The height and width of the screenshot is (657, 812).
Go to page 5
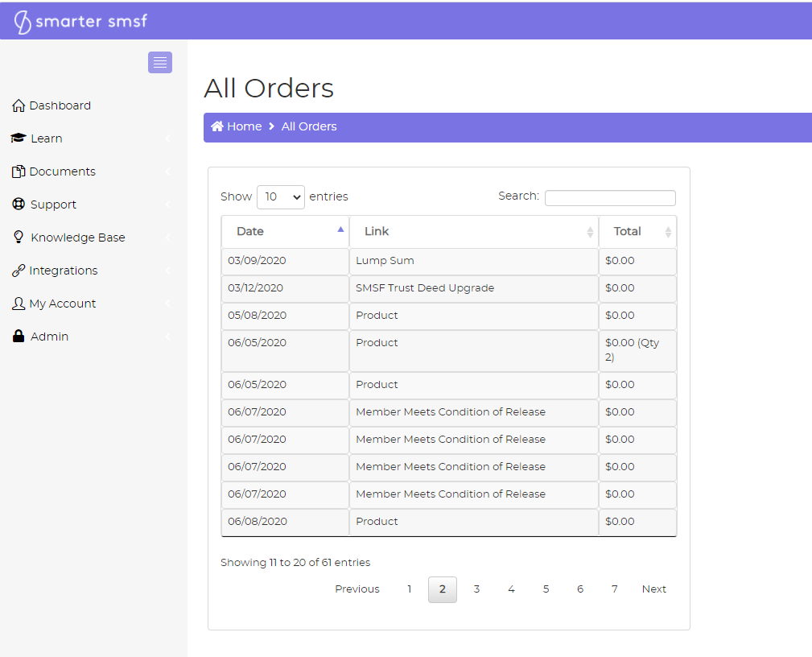(x=546, y=589)
